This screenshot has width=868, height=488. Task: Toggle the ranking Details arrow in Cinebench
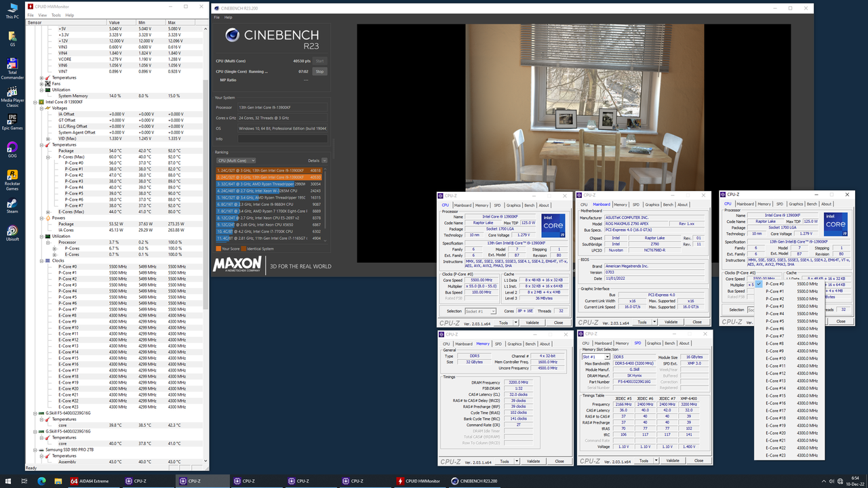coord(324,161)
